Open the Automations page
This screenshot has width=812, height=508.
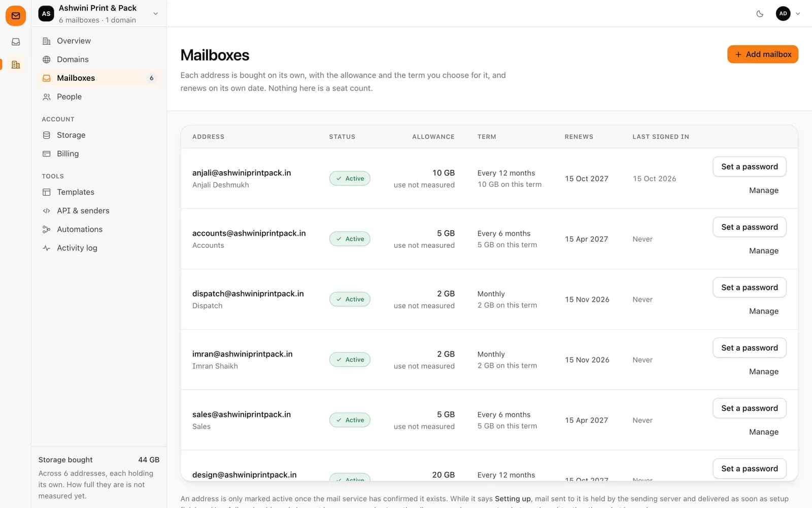click(99, 229)
